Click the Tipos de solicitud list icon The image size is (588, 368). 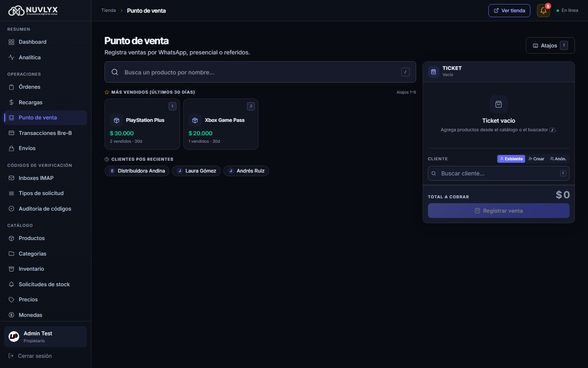click(11, 193)
